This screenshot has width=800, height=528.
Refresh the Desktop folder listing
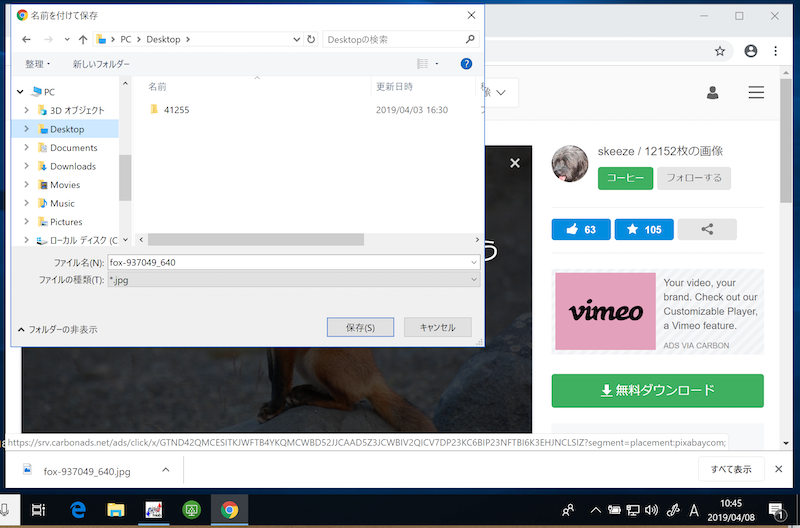[312, 40]
